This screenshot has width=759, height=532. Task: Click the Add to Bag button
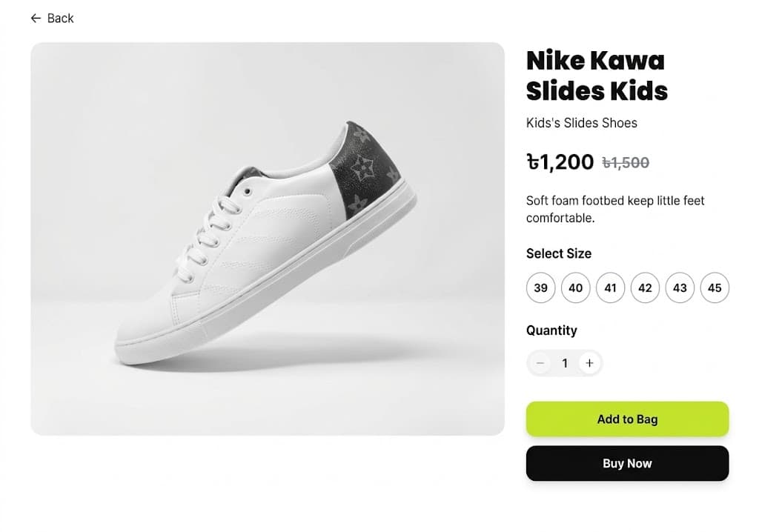(x=627, y=419)
